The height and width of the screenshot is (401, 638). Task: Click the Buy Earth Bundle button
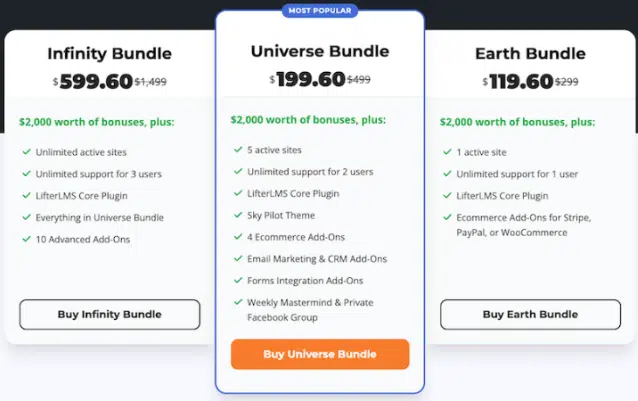(x=529, y=314)
